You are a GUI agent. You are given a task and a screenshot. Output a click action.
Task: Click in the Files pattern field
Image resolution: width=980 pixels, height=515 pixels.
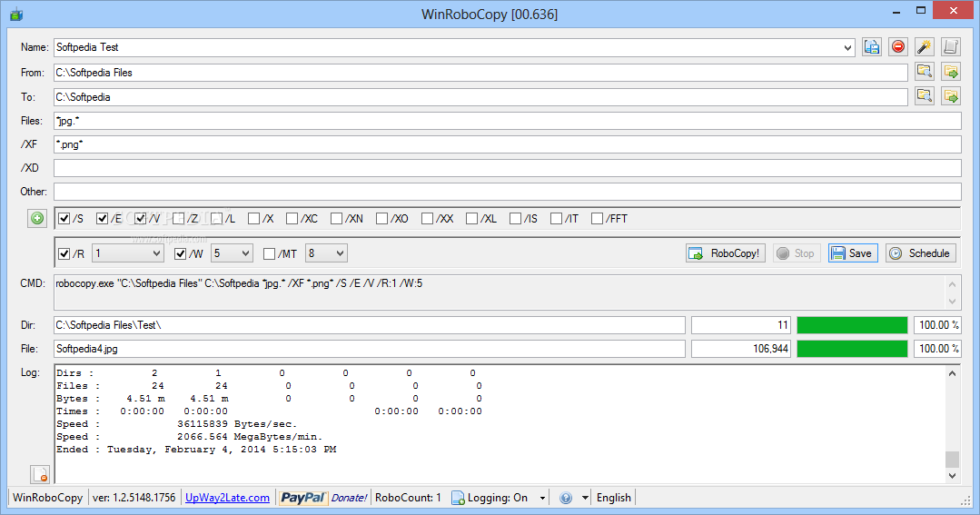click(508, 121)
